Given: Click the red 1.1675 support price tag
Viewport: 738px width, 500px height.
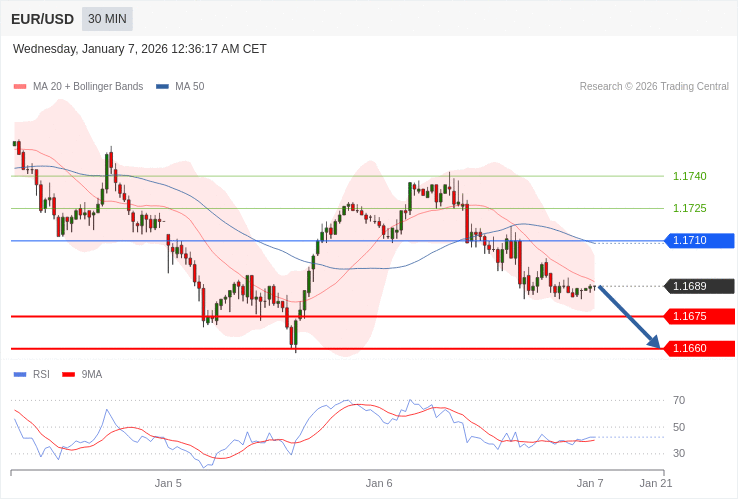Looking at the screenshot, I should 699,316.
